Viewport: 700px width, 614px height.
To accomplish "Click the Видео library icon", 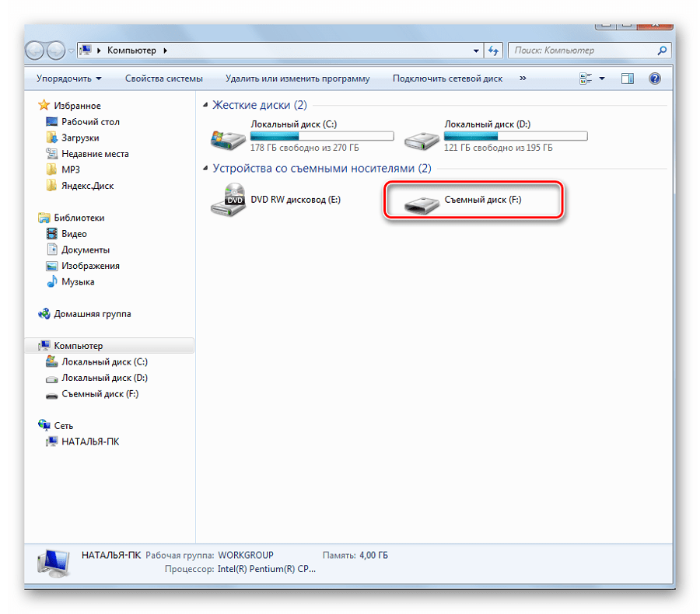I will (52, 233).
